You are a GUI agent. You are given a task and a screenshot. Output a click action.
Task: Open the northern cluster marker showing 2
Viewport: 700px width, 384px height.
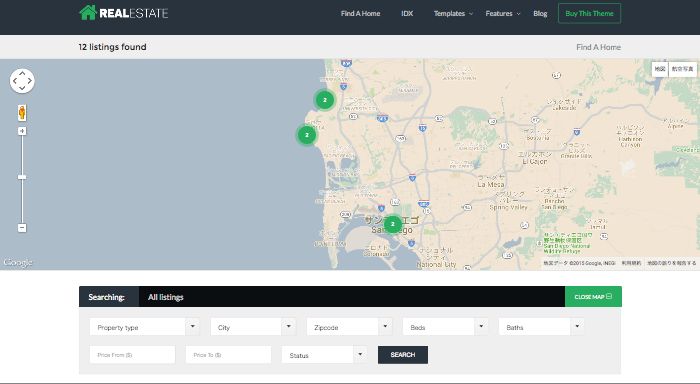(x=325, y=100)
